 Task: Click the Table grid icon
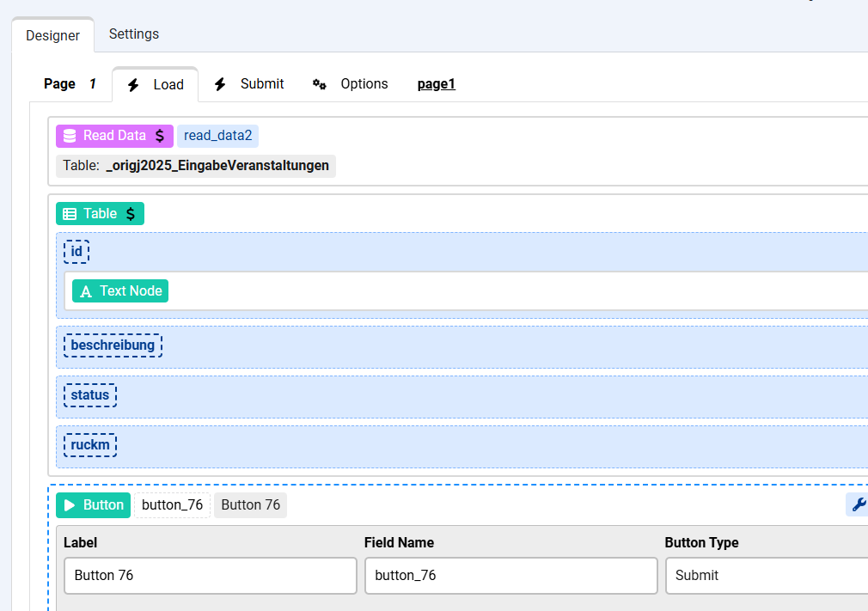tap(70, 214)
